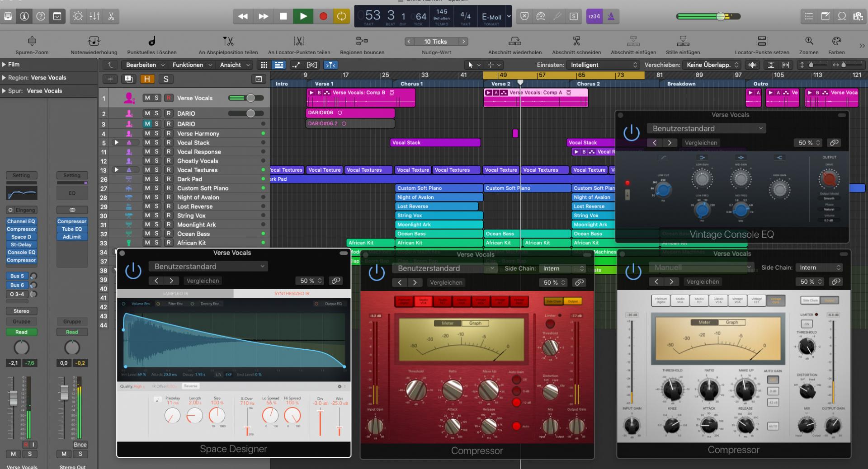Open red Compressor Side Chain dropdown
Screen dimensions: 868x469
coord(563,268)
